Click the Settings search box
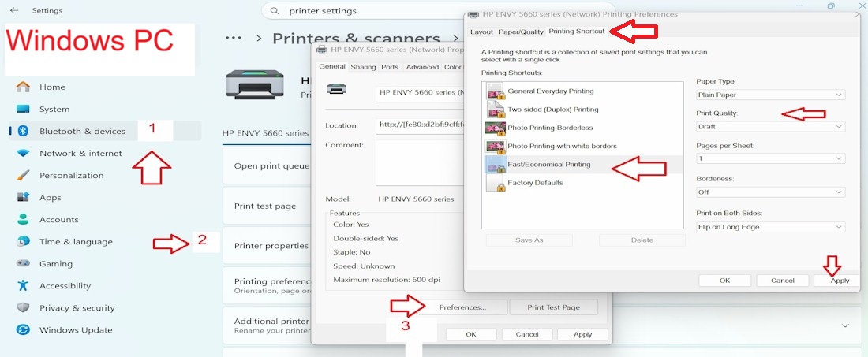868x357 pixels. click(x=363, y=10)
